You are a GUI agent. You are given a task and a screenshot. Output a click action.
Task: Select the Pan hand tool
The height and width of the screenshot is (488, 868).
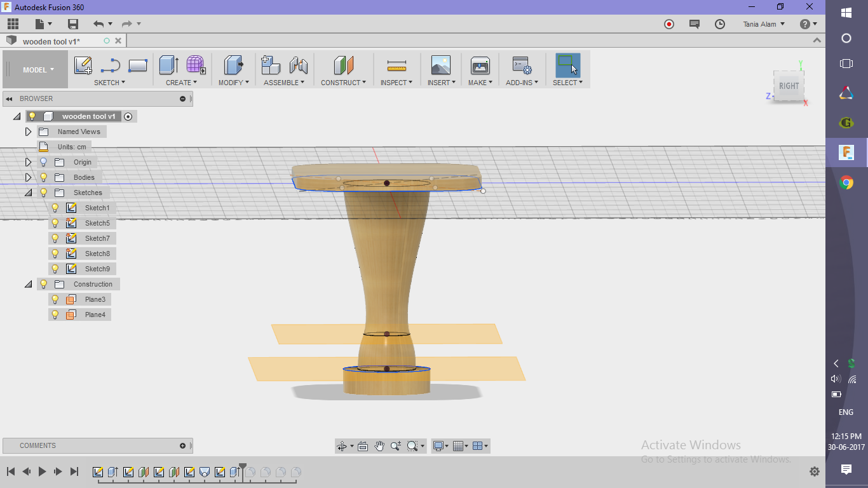(379, 446)
